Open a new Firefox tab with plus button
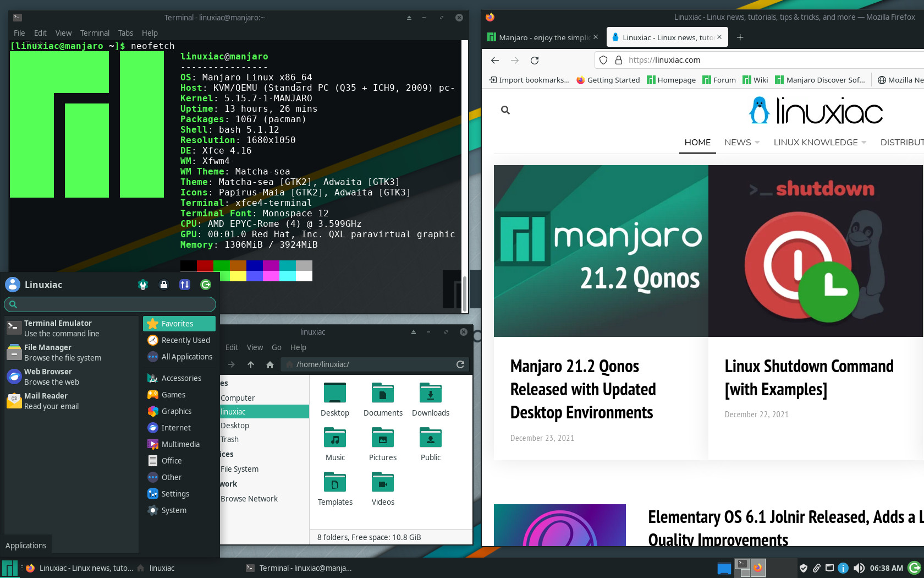The width and height of the screenshot is (924, 578). (740, 37)
